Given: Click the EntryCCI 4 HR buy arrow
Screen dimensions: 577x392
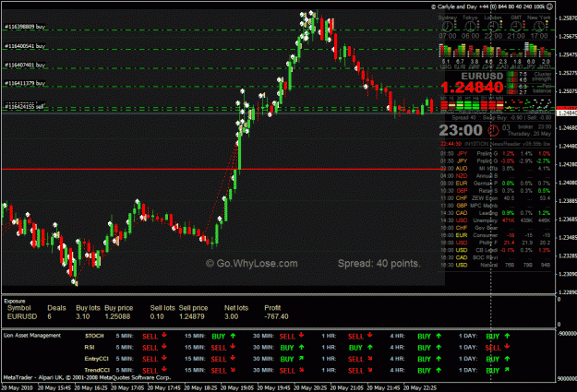Looking at the screenshot, I should (439, 359).
